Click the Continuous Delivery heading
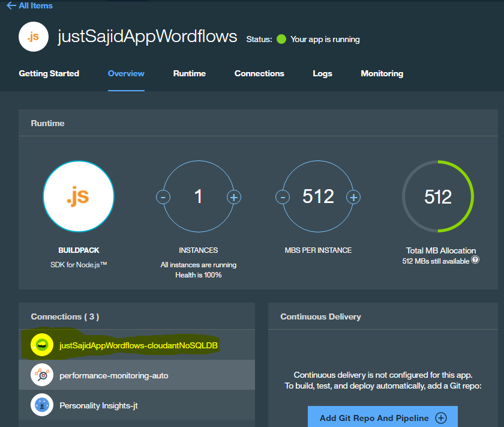The image size is (504, 427). coord(320,316)
